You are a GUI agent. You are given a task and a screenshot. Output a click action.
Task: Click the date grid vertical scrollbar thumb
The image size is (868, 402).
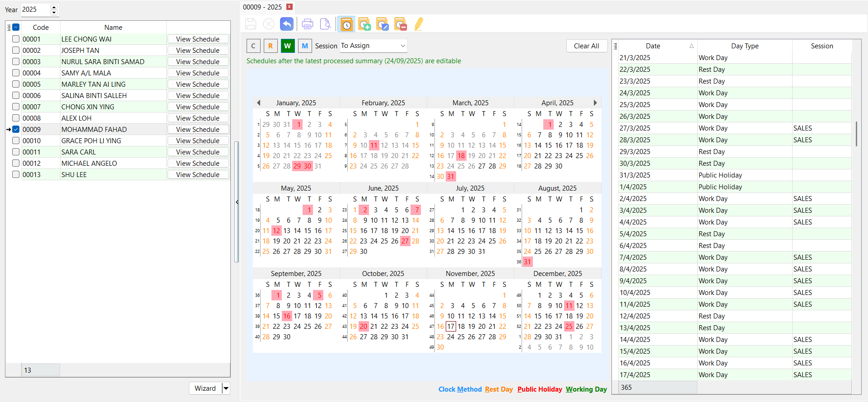pos(856,134)
